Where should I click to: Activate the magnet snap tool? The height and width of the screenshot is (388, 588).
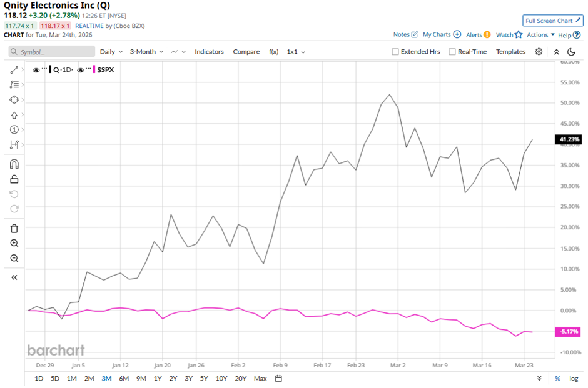tap(14, 164)
